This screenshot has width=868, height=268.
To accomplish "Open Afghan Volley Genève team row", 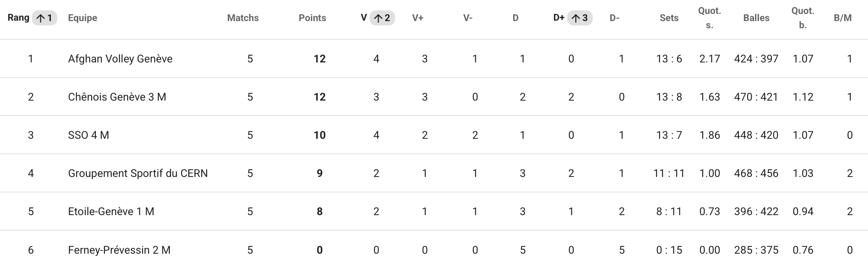I will (434, 59).
